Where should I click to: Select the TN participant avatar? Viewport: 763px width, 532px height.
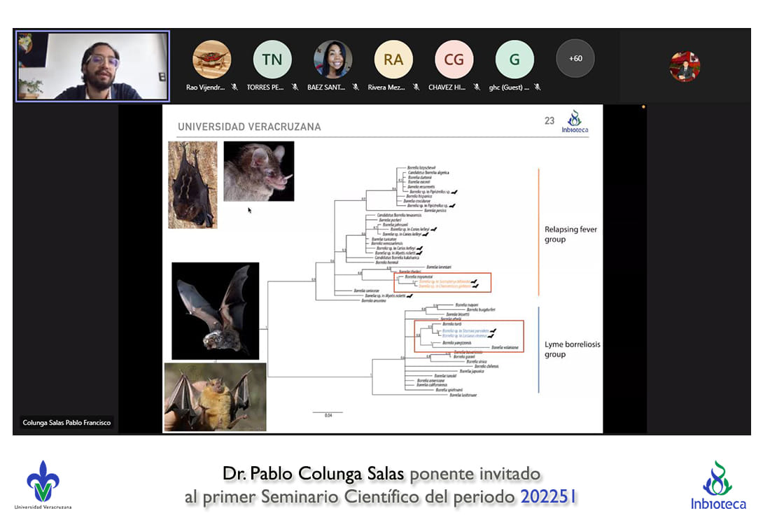(x=272, y=59)
